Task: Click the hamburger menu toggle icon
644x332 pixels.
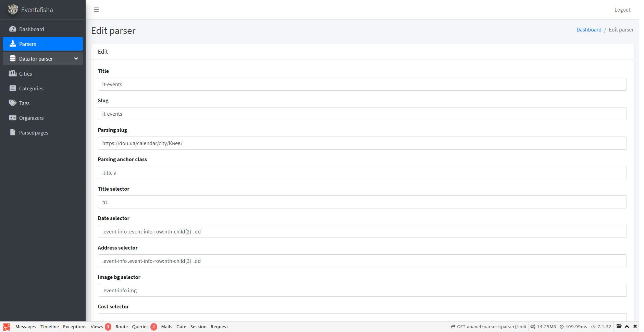Action: click(96, 10)
